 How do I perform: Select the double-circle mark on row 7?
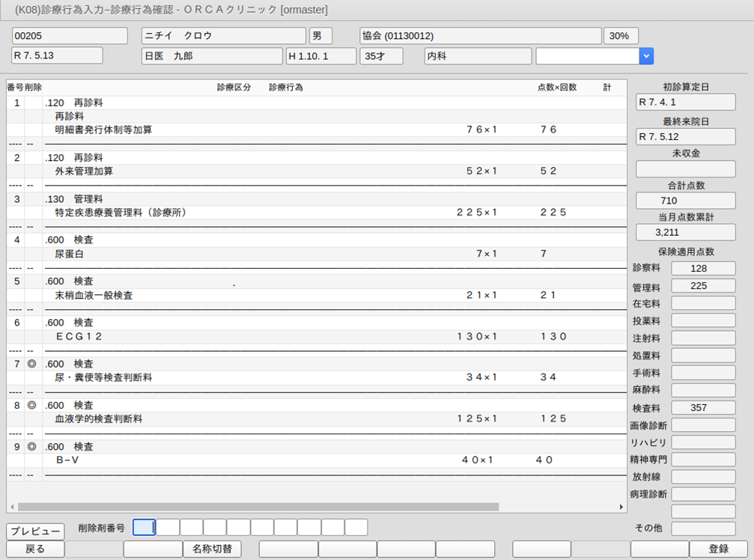coord(31,364)
